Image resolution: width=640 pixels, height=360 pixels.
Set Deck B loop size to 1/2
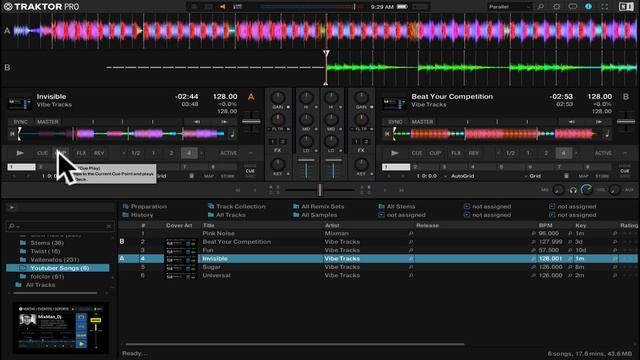pyautogui.click(x=510, y=153)
